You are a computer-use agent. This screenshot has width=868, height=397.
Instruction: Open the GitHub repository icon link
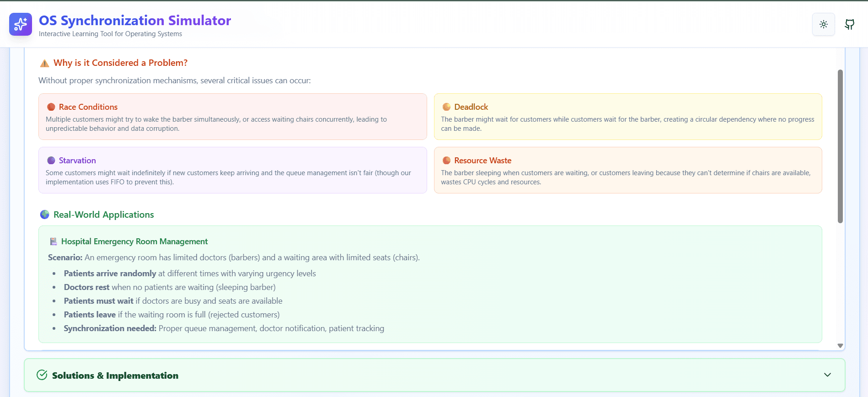850,24
